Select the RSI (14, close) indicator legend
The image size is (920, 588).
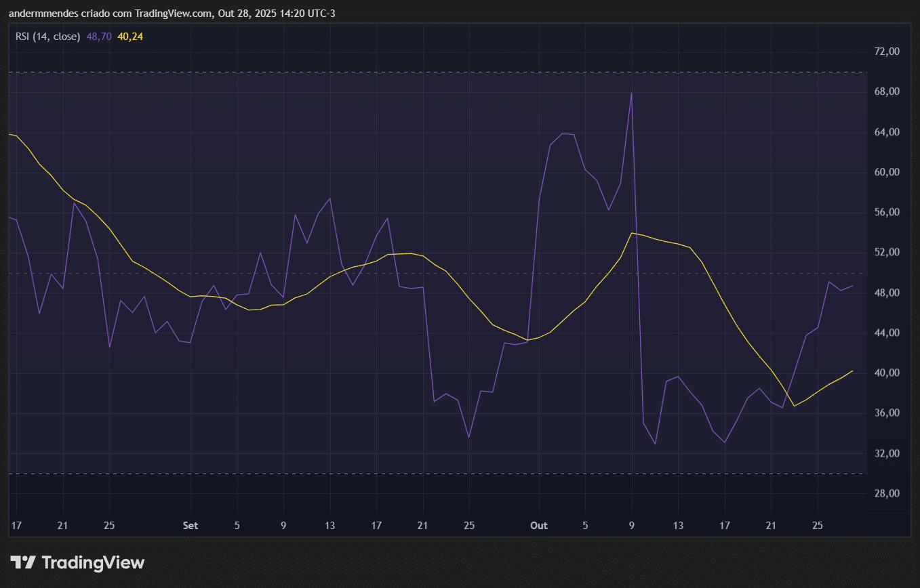(x=46, y=36)
